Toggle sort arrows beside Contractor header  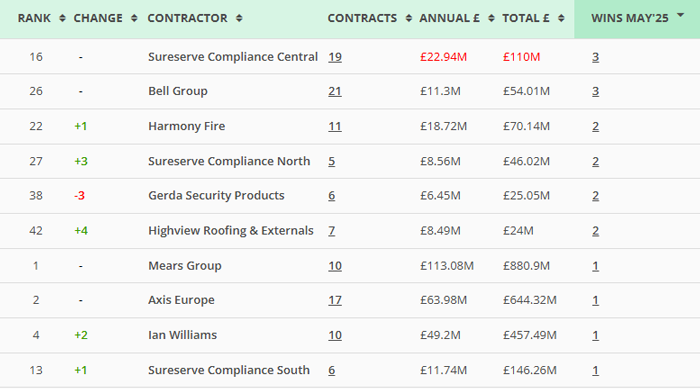point(239,18)
